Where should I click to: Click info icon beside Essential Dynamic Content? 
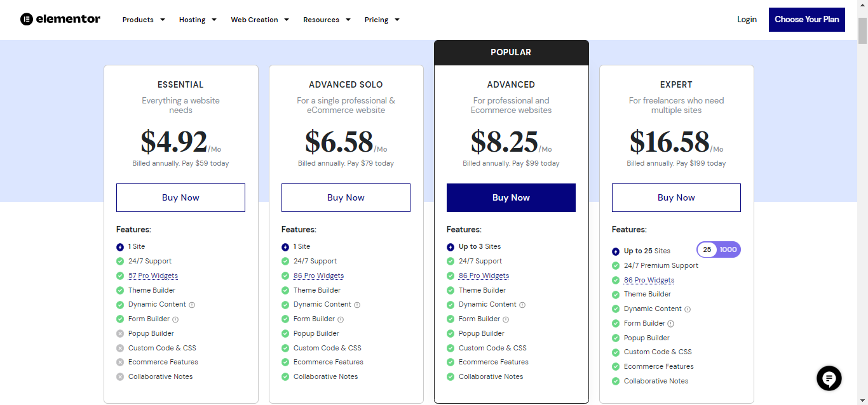coord(192,305)
